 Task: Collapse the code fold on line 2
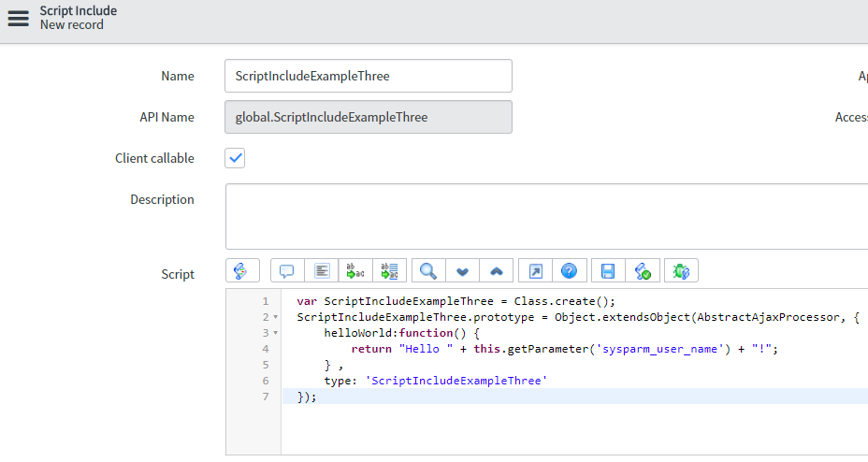coord(274,318)
